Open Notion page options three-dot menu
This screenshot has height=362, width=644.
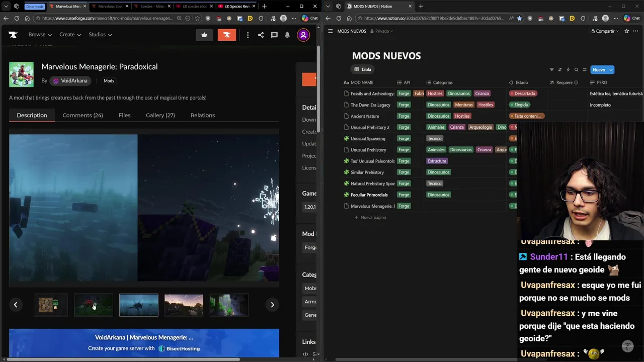(635, 31)
